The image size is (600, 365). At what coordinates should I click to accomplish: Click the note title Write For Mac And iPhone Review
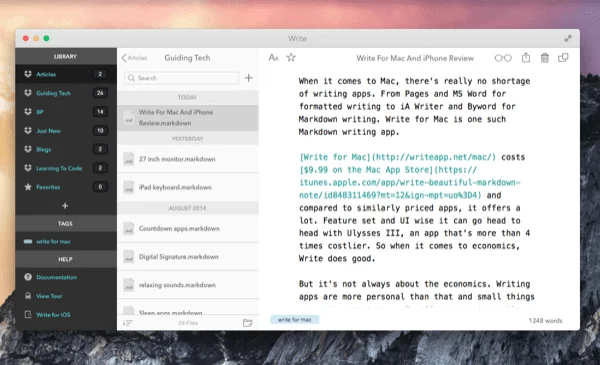pos(415,58)
